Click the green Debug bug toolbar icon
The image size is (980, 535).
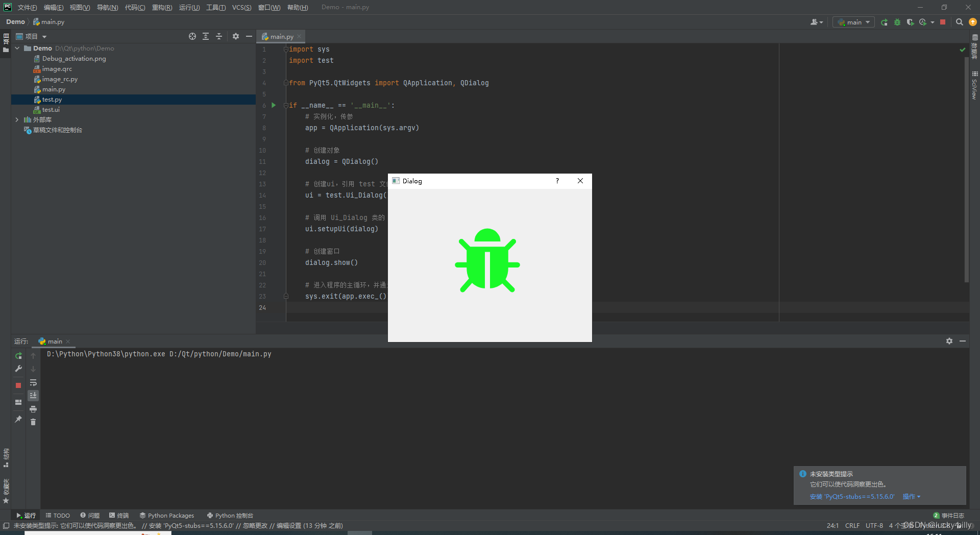[x=897, y=22]
